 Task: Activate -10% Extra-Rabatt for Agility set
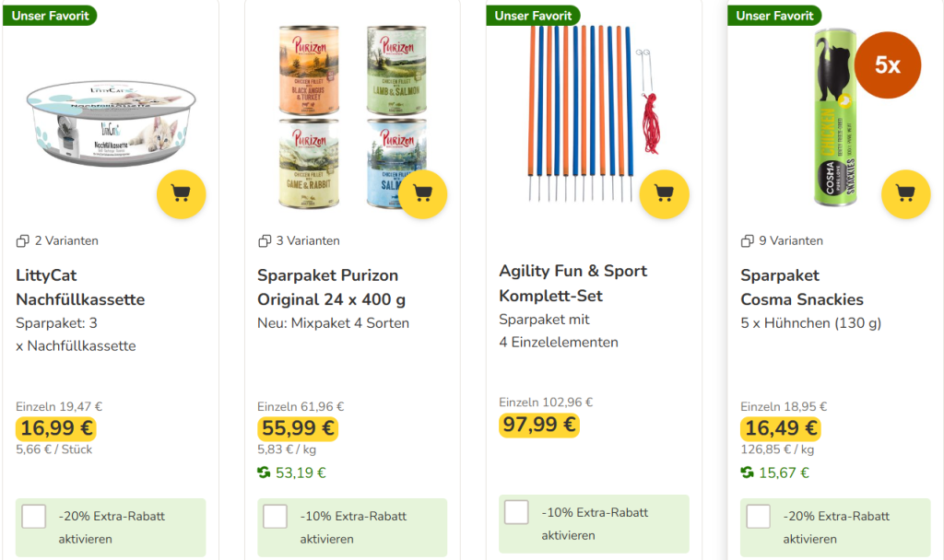point(517,513)
